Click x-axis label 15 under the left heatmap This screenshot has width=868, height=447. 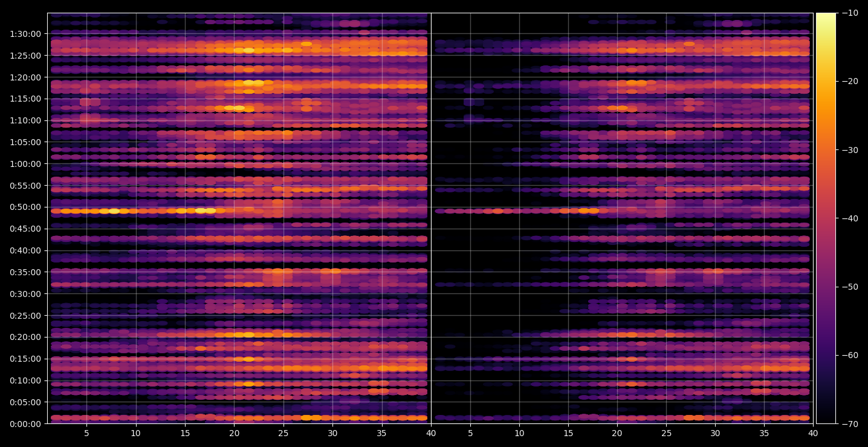(185, 433)
